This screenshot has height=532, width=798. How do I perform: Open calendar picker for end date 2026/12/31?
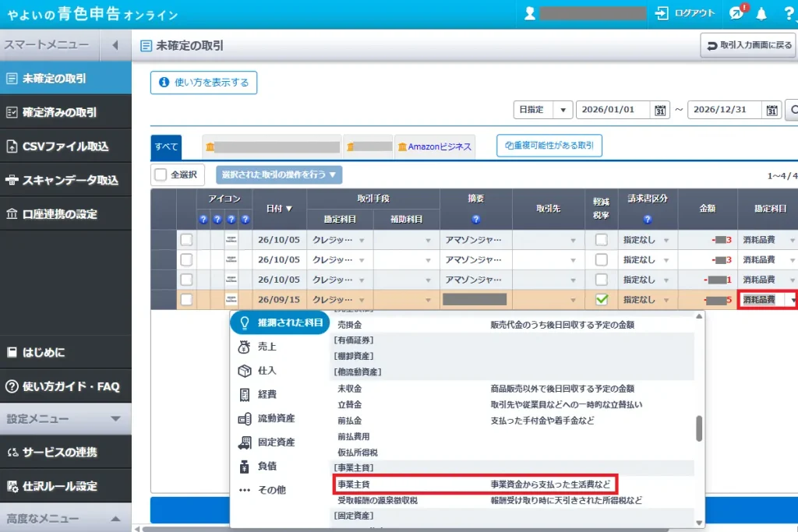click(772, 110)
